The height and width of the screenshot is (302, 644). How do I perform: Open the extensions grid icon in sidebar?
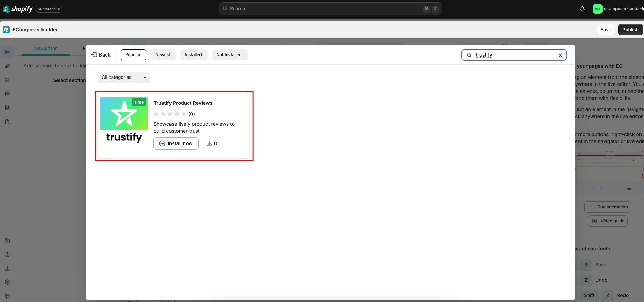point(7,108)
